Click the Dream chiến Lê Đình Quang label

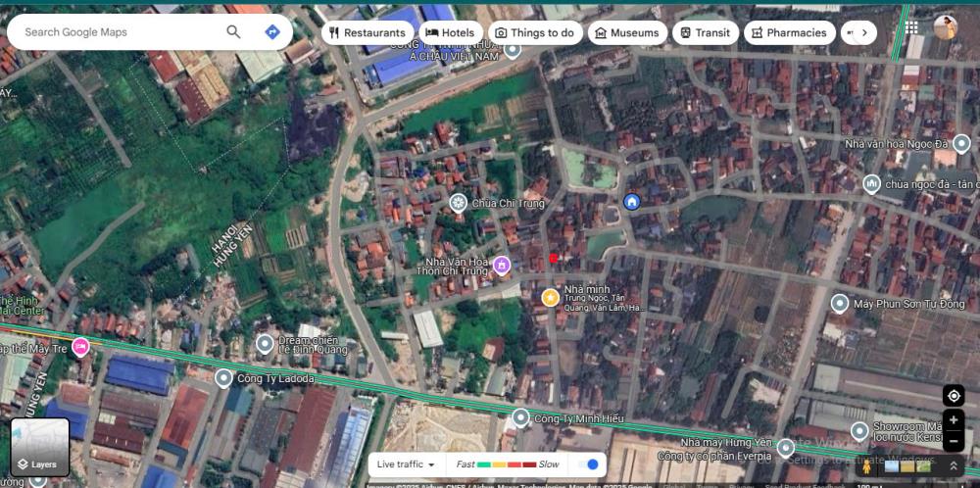[x=312, y=345]
